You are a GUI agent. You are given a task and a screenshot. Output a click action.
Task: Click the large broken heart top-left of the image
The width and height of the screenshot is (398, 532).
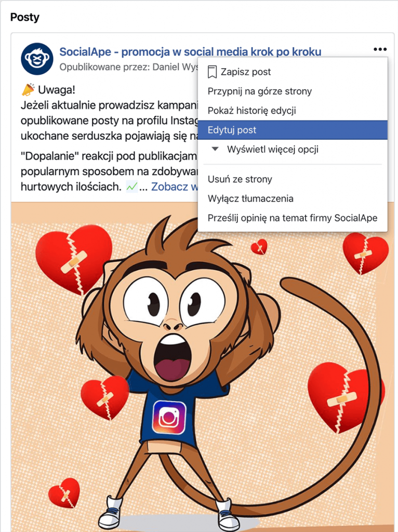[74, 259]
